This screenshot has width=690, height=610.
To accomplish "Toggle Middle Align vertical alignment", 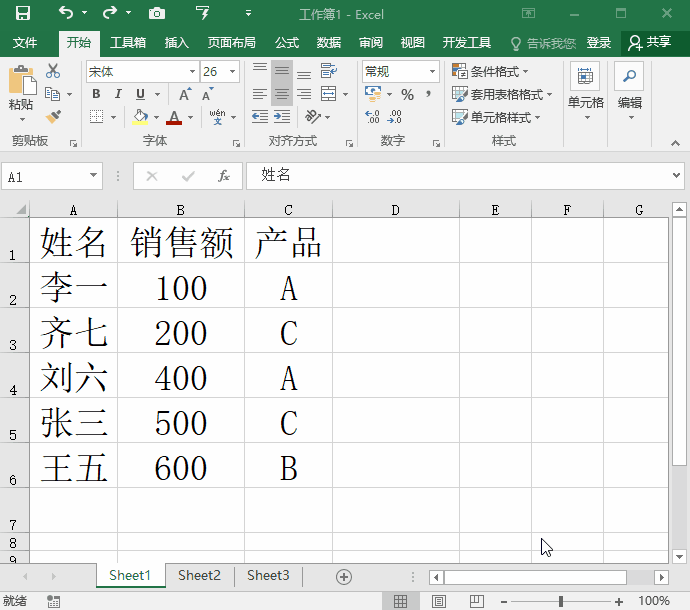I will tap(282, 70).
